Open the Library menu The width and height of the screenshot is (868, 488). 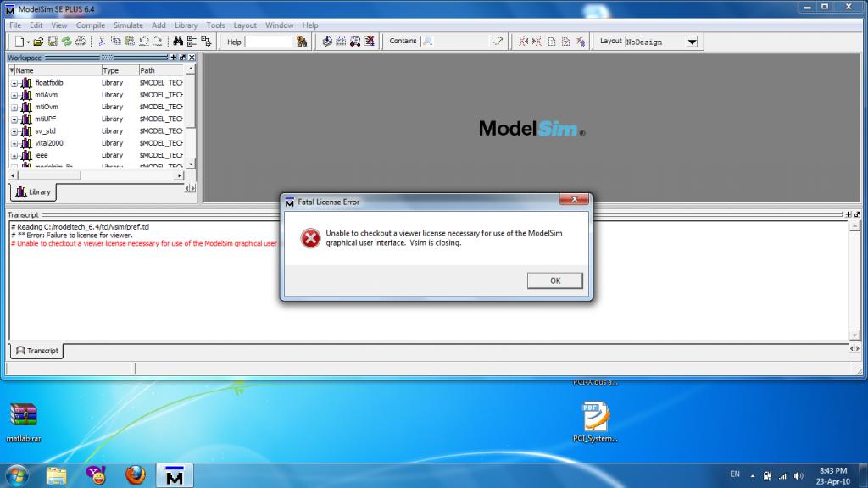(x=186, y=25)
